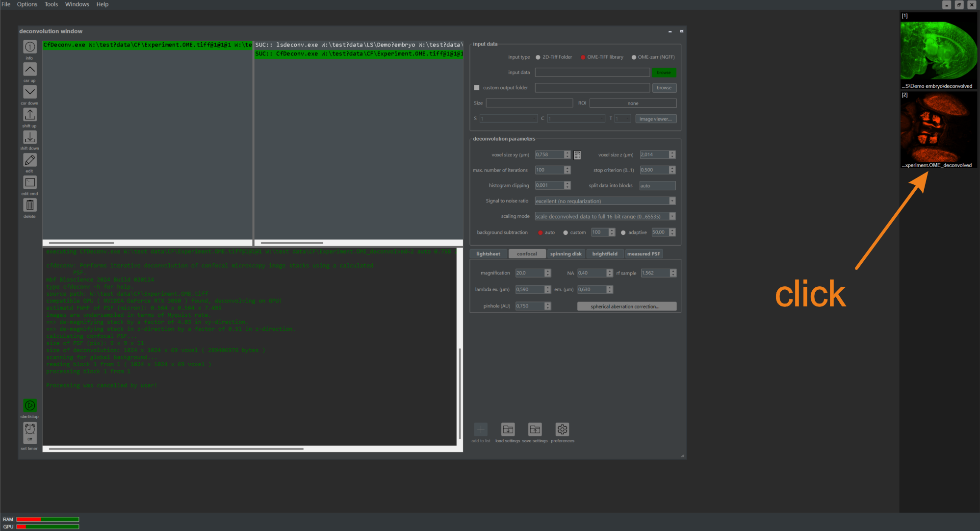The width and height of the screenshot is (980, 531).
Task: Enable the custom output folder checkbox
Action: pos(476,88)
